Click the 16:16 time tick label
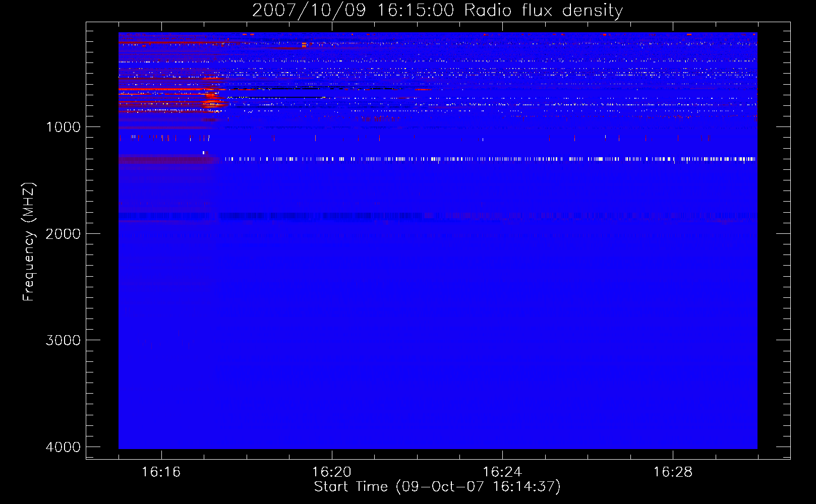 click(x=161, y=472)
